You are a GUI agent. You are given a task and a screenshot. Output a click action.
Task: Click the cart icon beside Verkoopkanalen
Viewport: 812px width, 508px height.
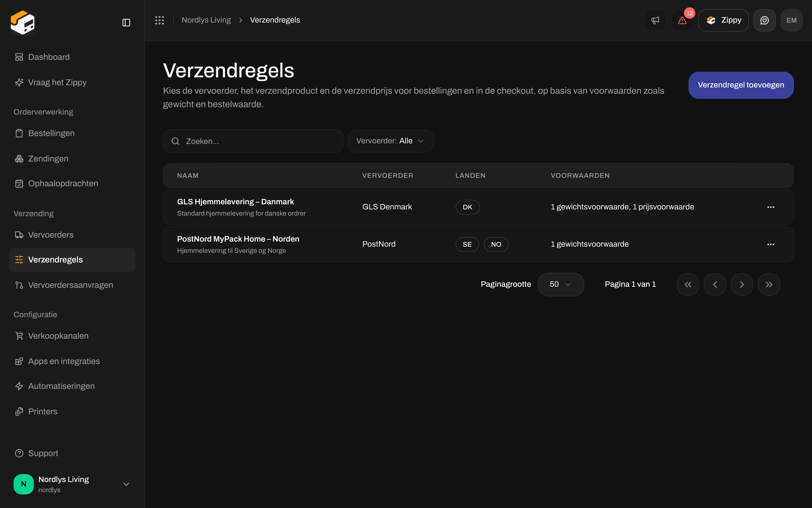(x=19, y=336)
